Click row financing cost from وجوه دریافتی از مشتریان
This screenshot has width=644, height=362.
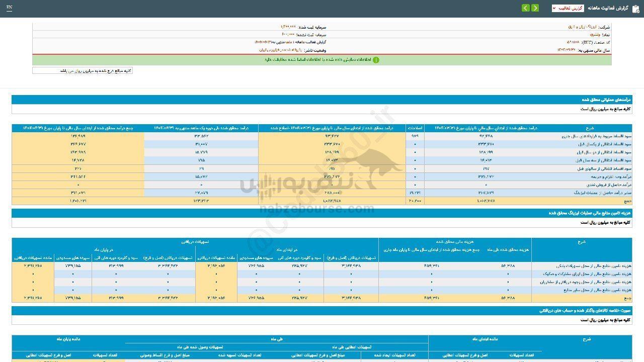[x=322, y=282]
